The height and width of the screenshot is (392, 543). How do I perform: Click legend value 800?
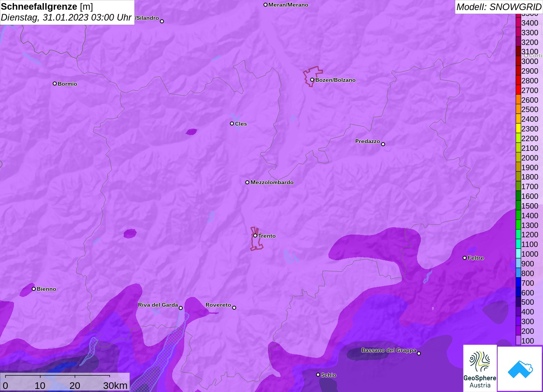click(x=527, y=273)
